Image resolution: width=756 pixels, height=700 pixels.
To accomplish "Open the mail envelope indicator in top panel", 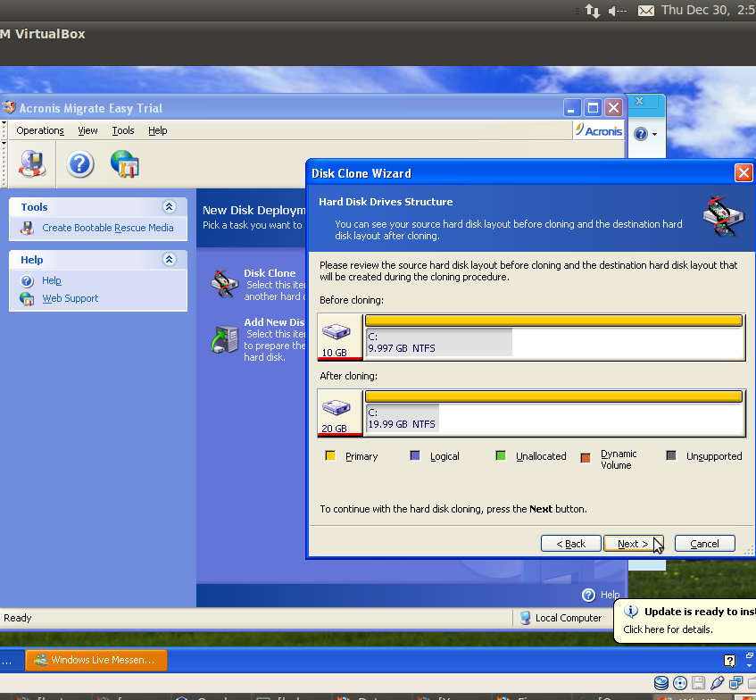I will click(646, 11).
